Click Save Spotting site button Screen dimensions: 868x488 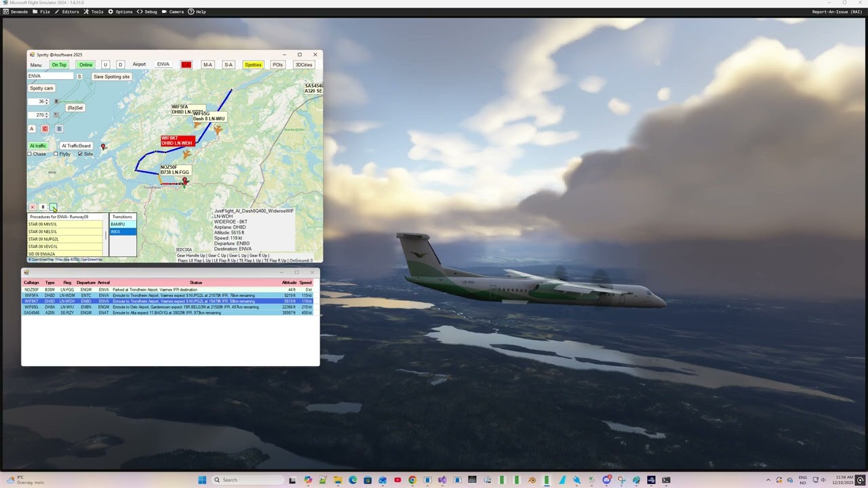tap(112, 77)
